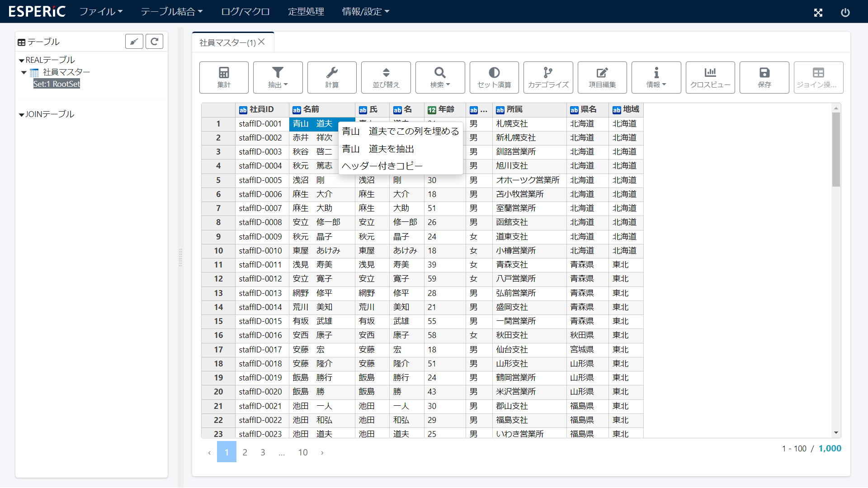Open the 情報 info dropdown
Screen dimensions: 868x488
pos(656,77)
